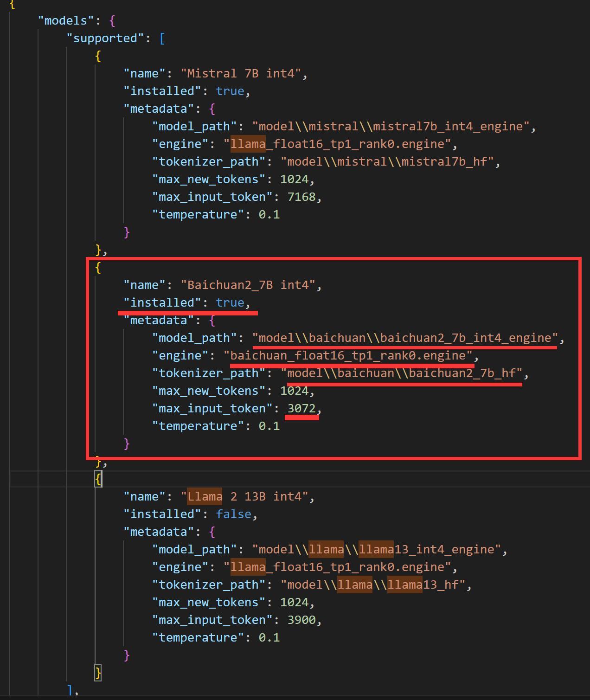The height and width of the screenshot is (700, 590).
Task: Click true after Mistral "installed"
Action: 230,91
